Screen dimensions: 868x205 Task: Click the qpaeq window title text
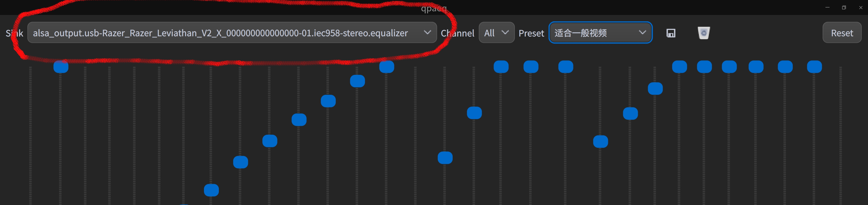434,8
